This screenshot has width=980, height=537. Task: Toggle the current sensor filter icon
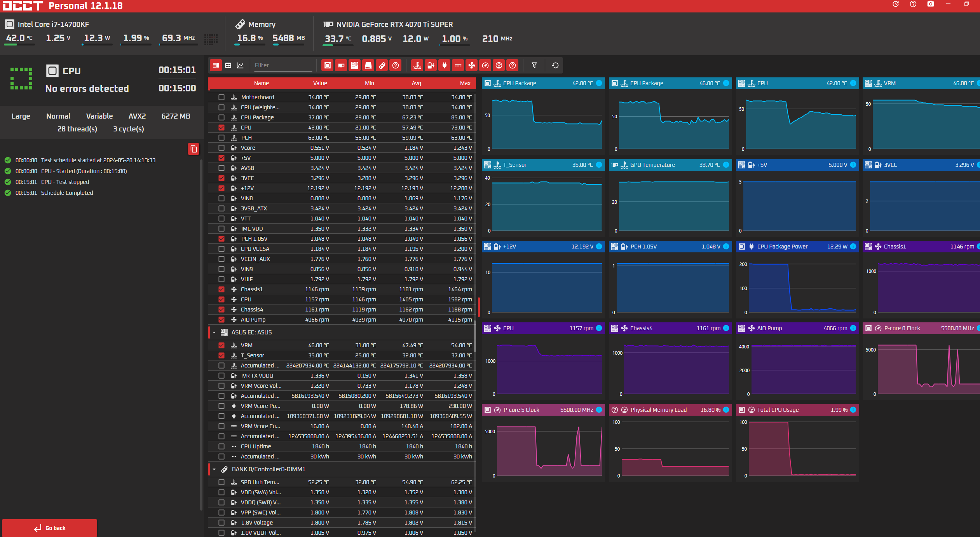pos(458,65)
